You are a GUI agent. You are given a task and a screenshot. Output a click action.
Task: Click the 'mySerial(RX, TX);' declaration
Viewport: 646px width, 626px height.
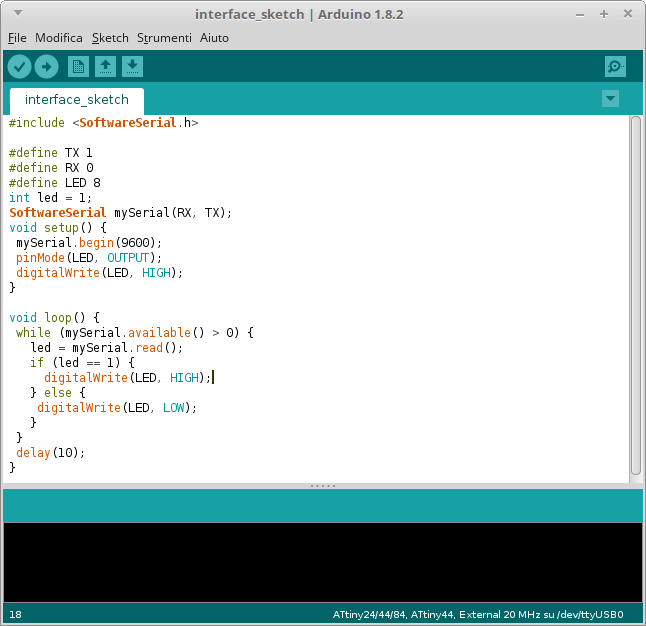173,213
